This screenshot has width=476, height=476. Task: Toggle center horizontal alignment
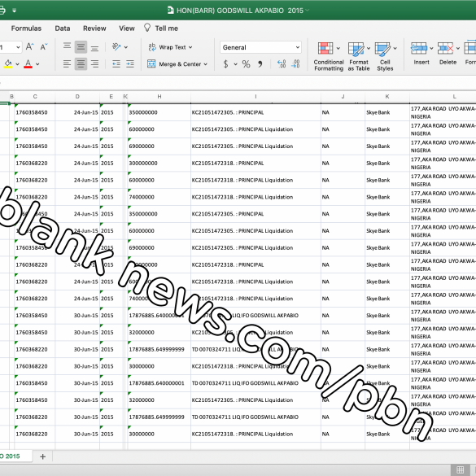pyautogui.click(x=81, y=64)
